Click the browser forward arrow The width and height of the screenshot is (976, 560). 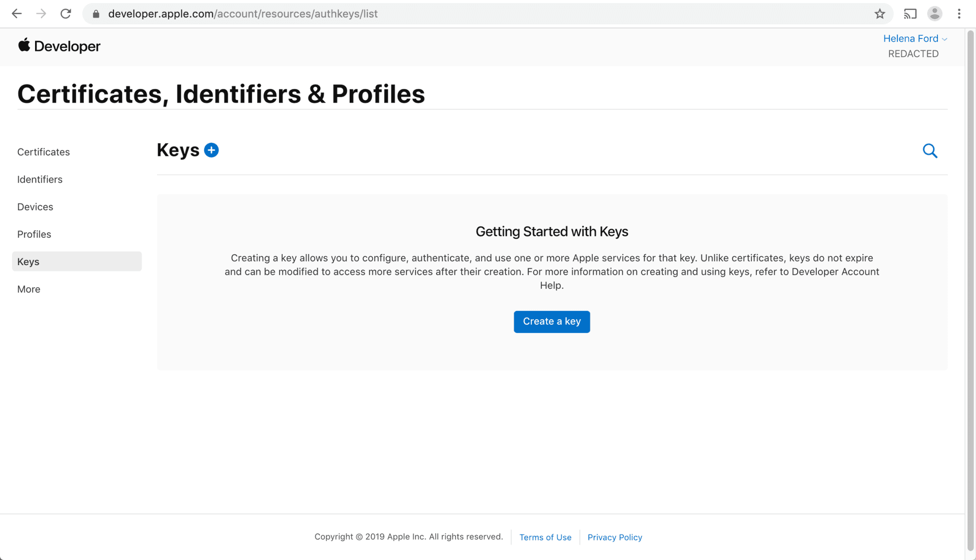pyautogui.click(x=41, y=14)
